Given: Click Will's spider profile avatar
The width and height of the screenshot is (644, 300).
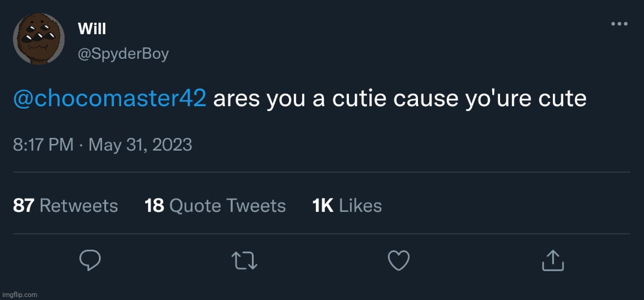Looking at the screenshot, I should coord(39,39).
